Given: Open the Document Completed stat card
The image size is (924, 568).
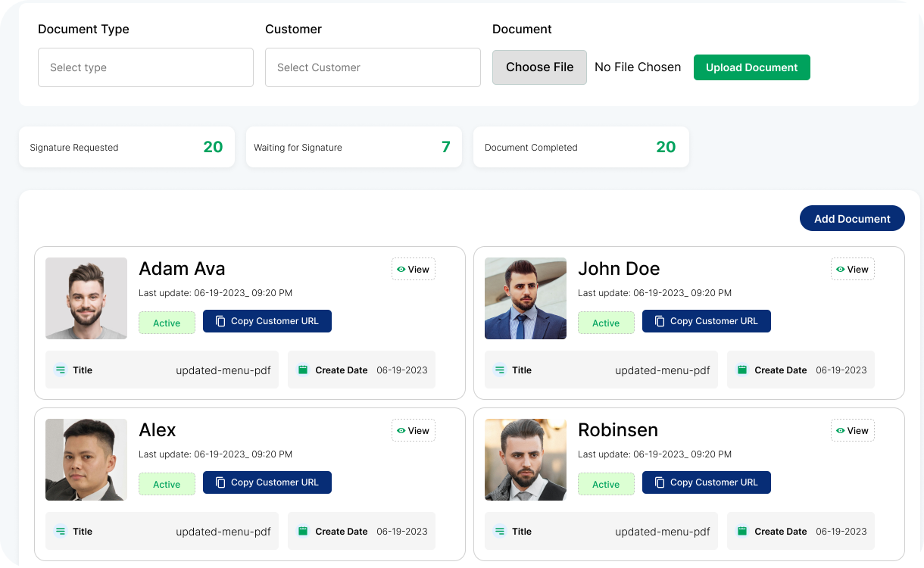Looking at the screenshot, I should 581,147.
